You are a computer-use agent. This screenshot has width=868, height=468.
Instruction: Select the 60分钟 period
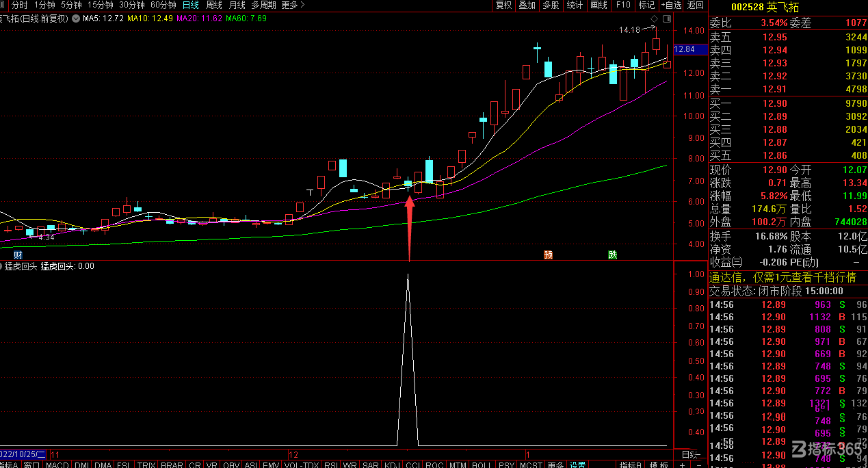163,5
